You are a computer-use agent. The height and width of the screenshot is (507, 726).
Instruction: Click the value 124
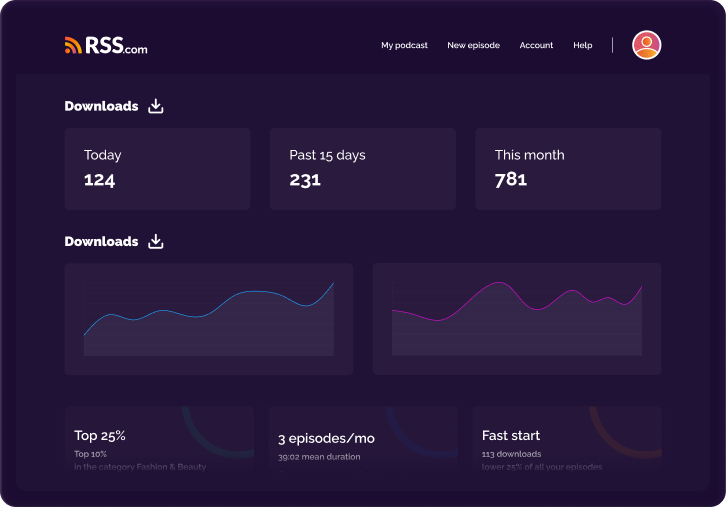pyautogui.click(x=99, y=180)
